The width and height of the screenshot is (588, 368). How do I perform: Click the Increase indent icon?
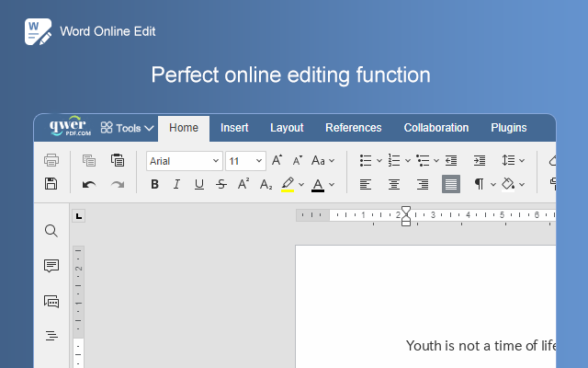[x=480, y=160]
